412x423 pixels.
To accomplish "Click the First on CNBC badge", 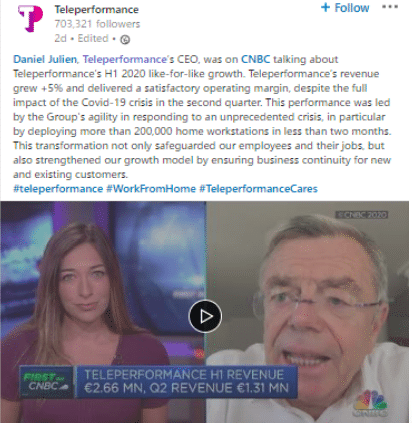I will click(46, 382).
